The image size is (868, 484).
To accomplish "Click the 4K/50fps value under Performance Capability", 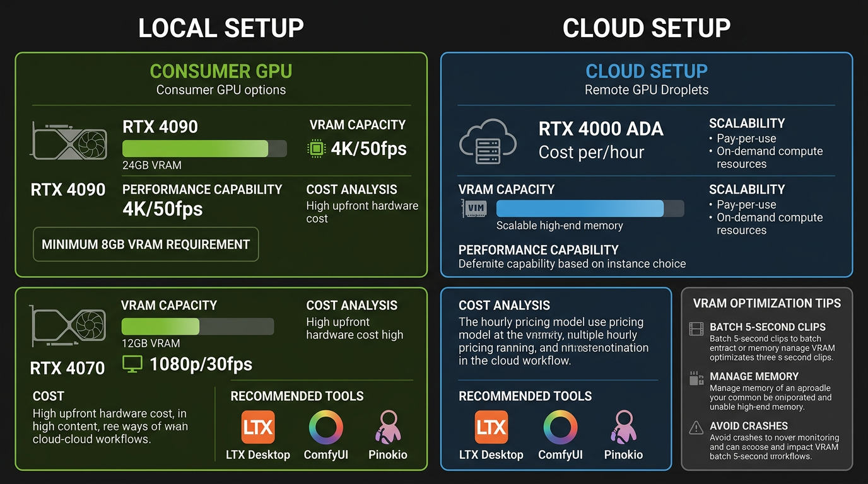I will click(x=163, y=209).
